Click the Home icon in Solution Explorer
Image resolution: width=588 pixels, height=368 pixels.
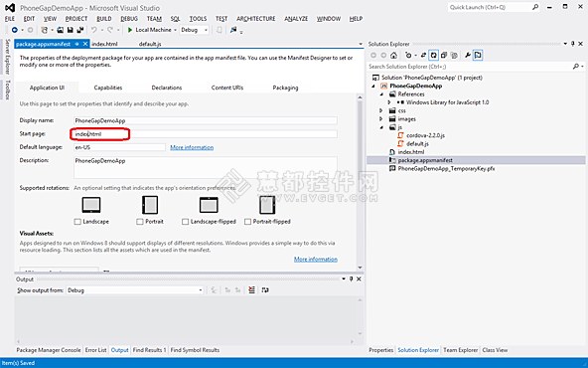[393, 56]
